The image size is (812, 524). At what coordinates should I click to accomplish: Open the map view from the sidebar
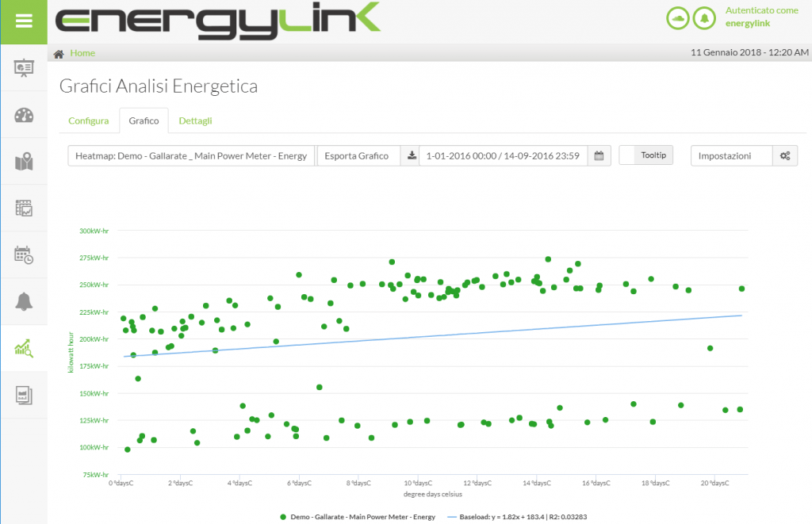point(25,161)
